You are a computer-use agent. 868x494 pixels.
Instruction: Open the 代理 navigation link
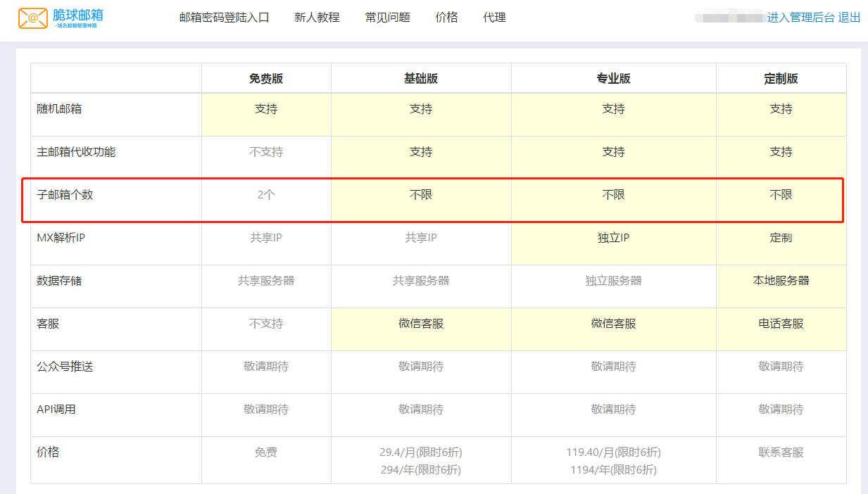point(494,18)
